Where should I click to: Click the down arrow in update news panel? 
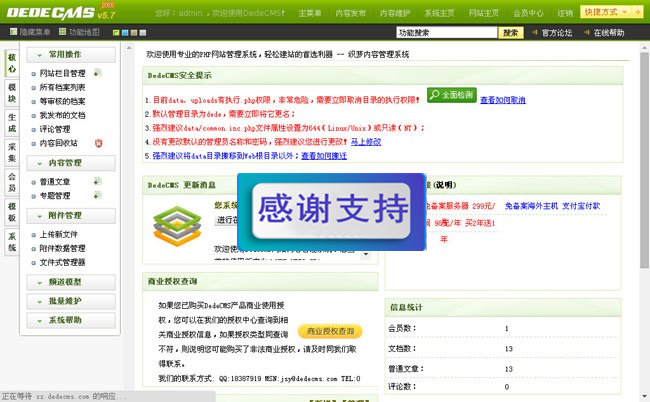[x=366, y=254]
